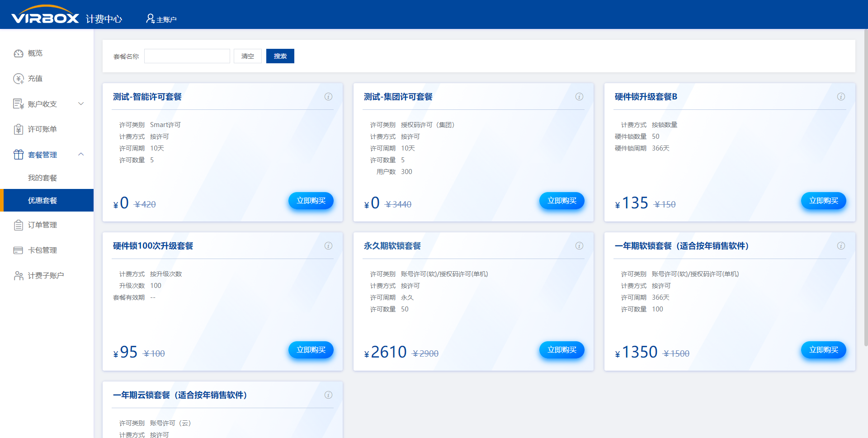
Task: Click the 清空 clear button
Action: pyautogui.click(x=248, y=56)
